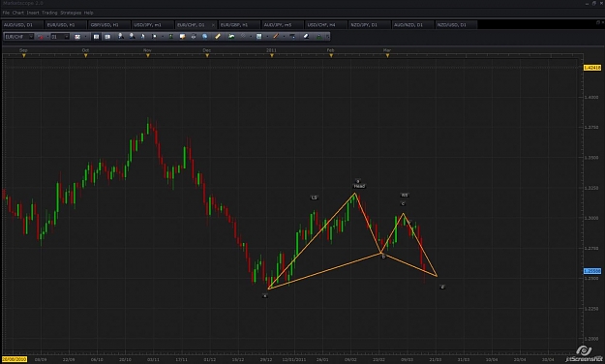Click the printer toolbar icon
The image size is (605, 364).
tap(194, 37)
